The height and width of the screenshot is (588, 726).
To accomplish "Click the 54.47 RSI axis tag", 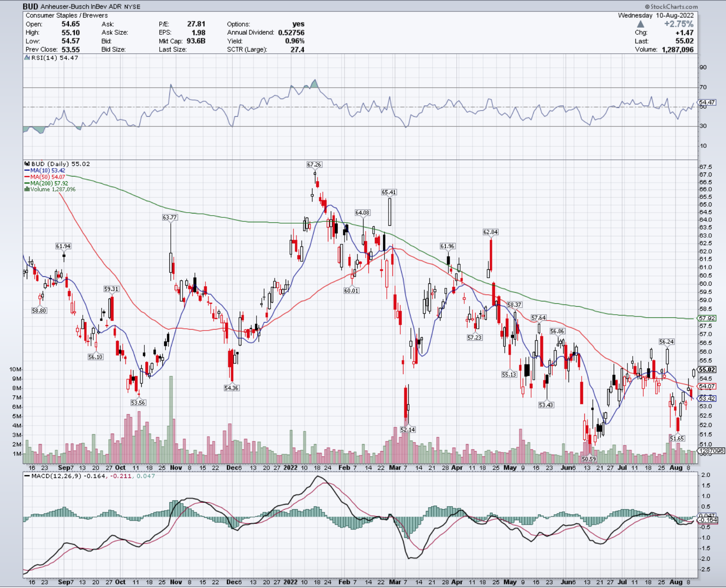I will click(707, 102).
